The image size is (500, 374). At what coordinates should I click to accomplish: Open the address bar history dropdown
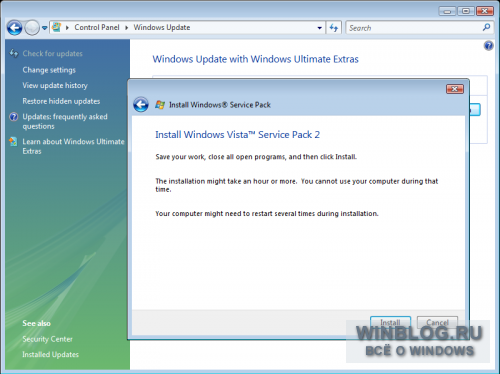coord(319,28)
